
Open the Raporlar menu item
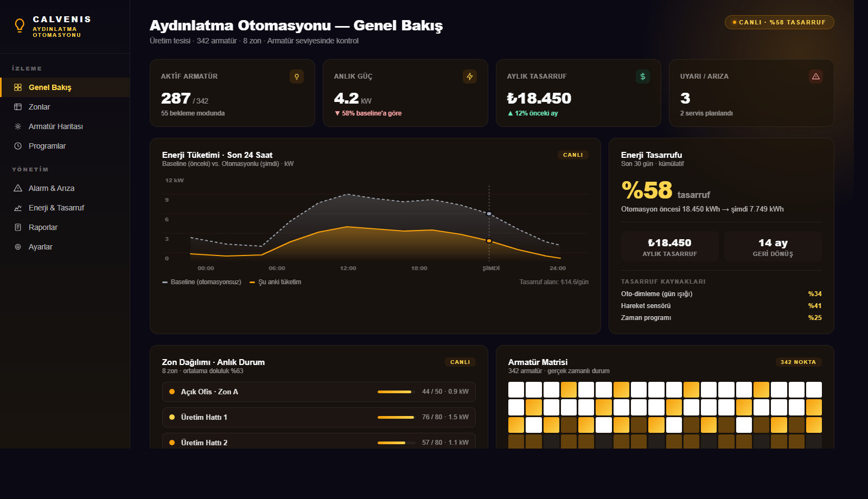coord(43,227)
